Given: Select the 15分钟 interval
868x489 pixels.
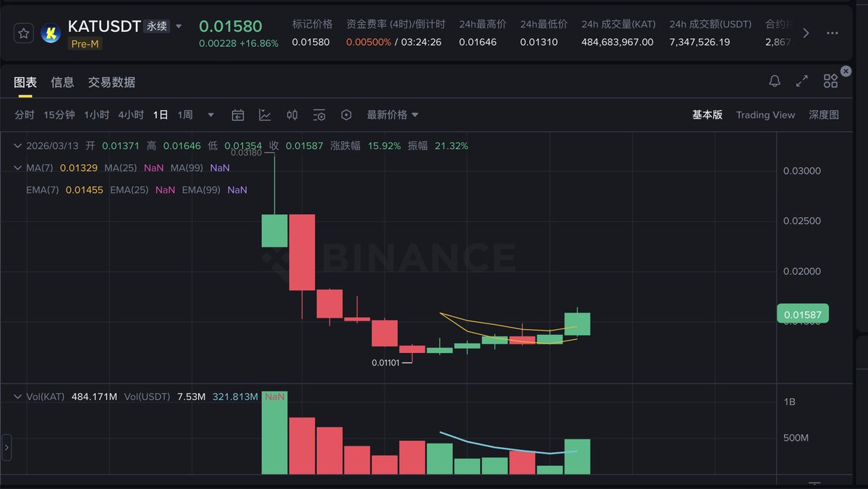Looking at the screenshot, I should [x=59, y=115].
